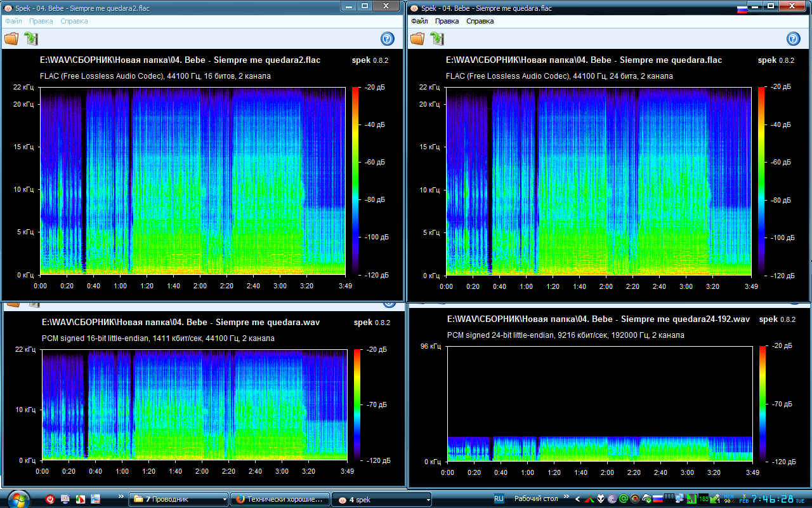
Task: Save spectrogram icon in quedara.flac window
Action: pyautogui.click(x=436, y=39)
